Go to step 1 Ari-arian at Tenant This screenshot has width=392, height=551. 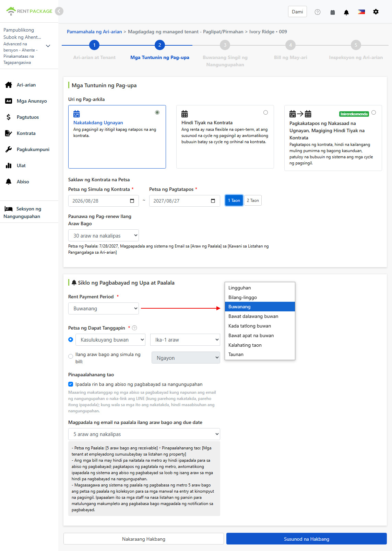pos(94,45)
